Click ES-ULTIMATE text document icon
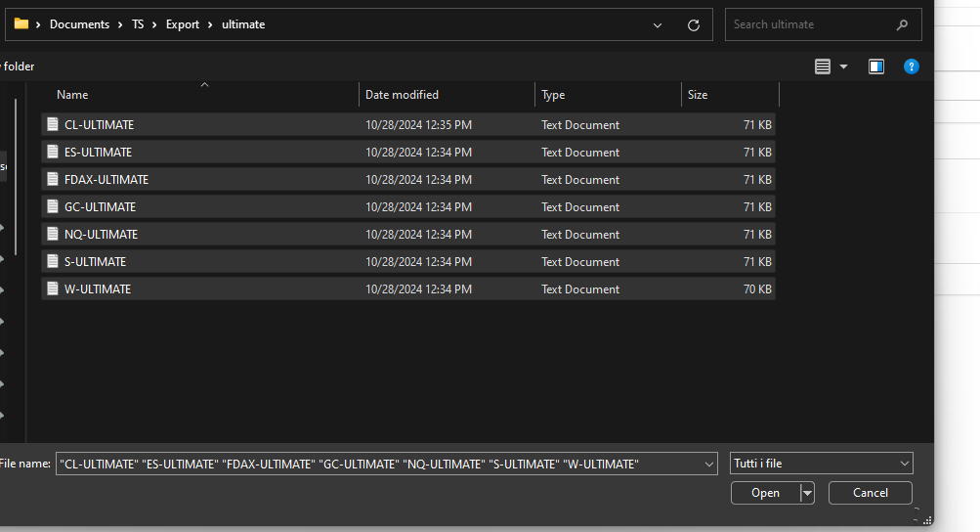Screen dimensions: 980x532 (53, 153)
